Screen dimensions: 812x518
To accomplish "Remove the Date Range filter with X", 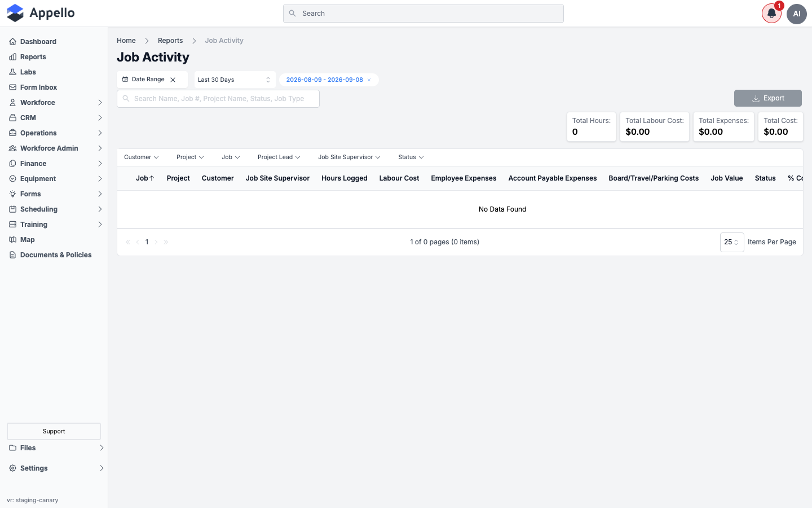I will [x=173, y=80].
